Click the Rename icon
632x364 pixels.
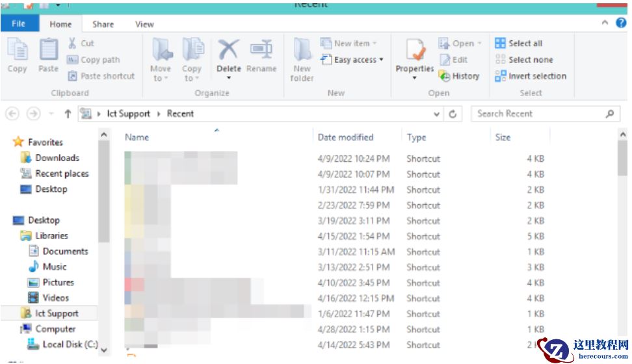pos(261,50)
